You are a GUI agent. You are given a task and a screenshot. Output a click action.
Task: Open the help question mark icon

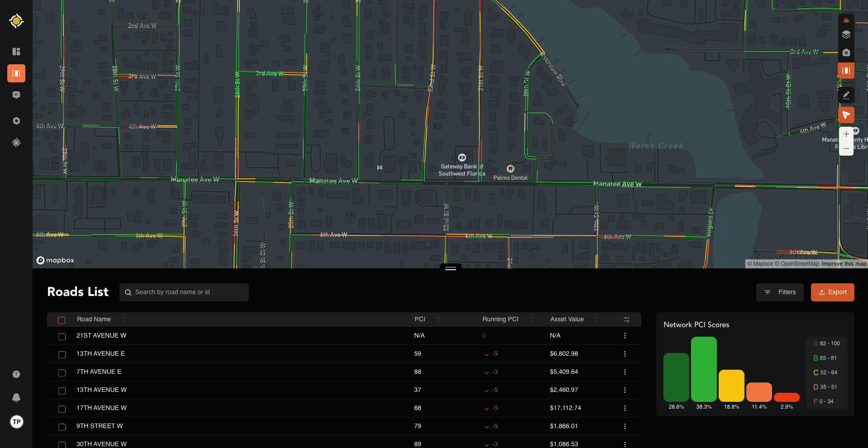[x=16, y=374]
